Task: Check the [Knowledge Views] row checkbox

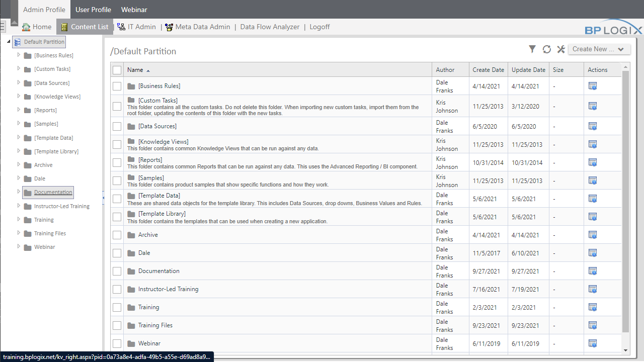Action: pyautogui.click(x=117, y=144)
